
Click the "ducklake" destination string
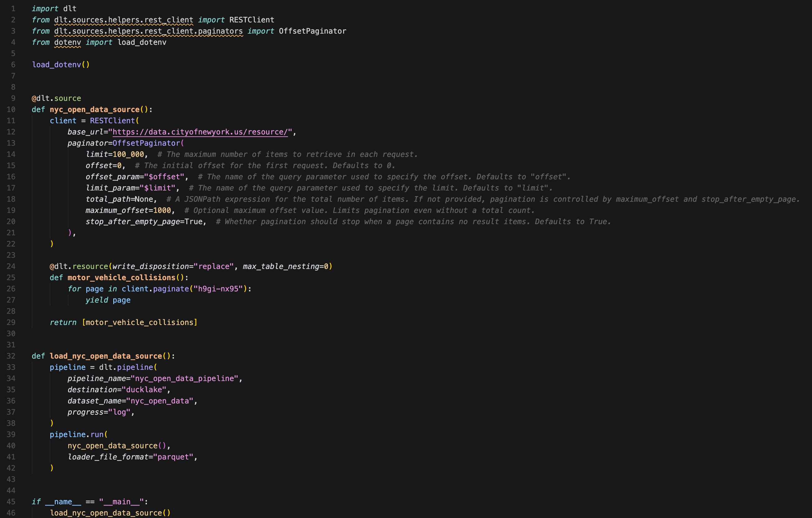[x=144, y=390]
